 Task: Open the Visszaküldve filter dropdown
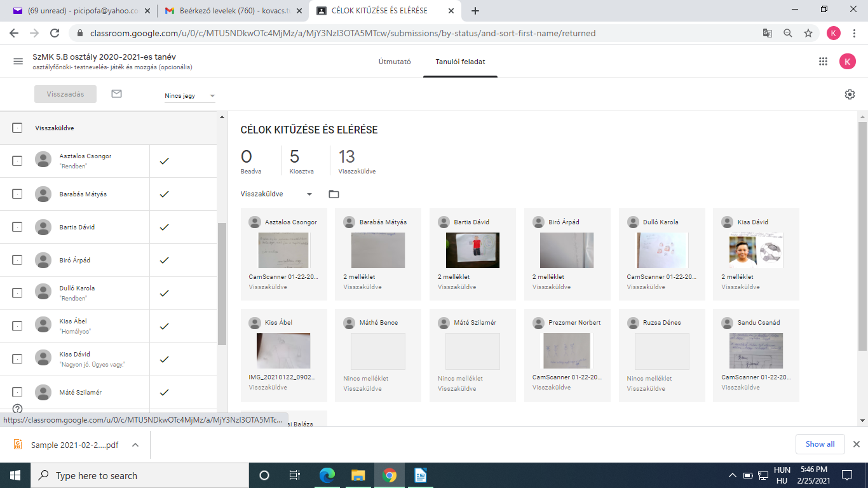276,194
